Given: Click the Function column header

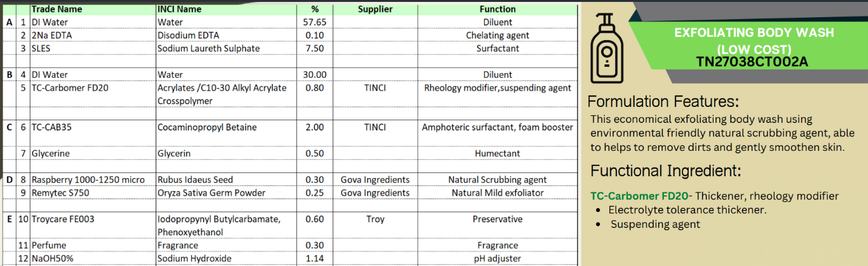Looking at the screenshot, I should [498, 9].
